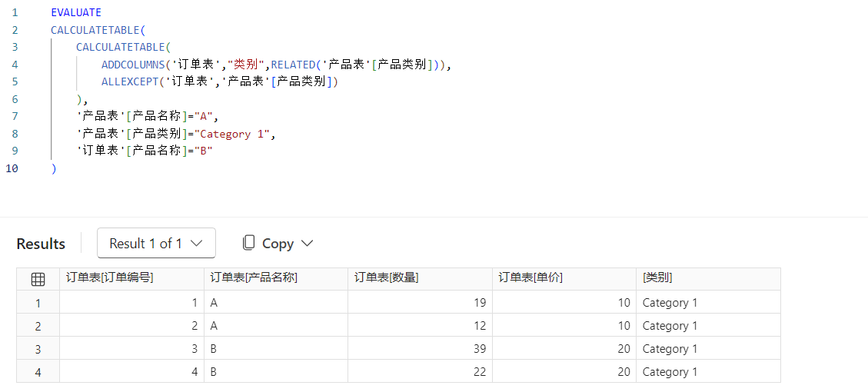The height and width of the screenshot is (392, 868).
Task: Click the quantity cell 19
Action: pos(420,303)
